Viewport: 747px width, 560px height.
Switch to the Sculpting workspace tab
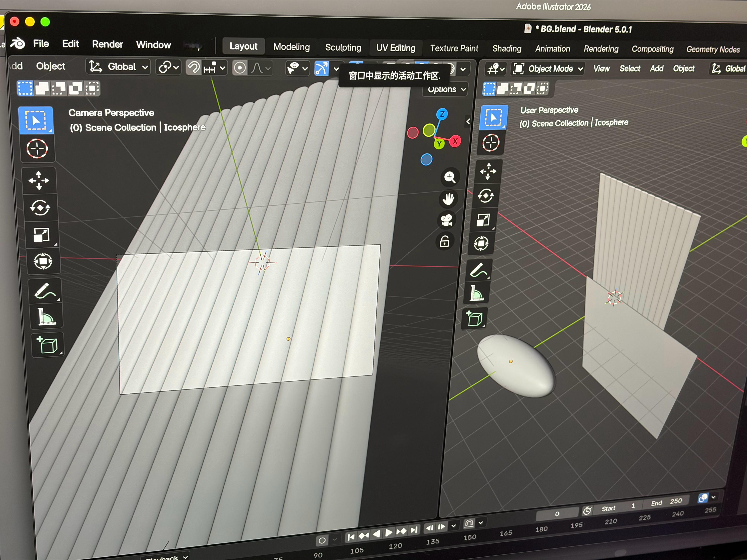tap(343, 48)
